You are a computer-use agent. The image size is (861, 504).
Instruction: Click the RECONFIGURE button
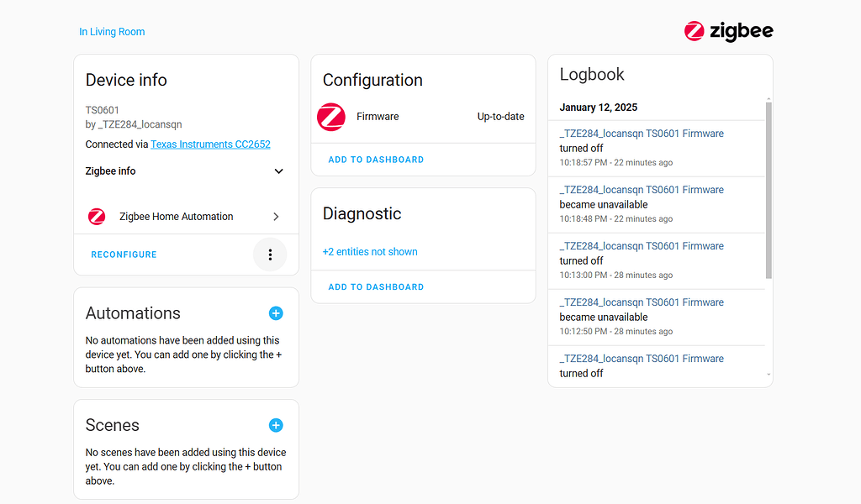(124, 255)
